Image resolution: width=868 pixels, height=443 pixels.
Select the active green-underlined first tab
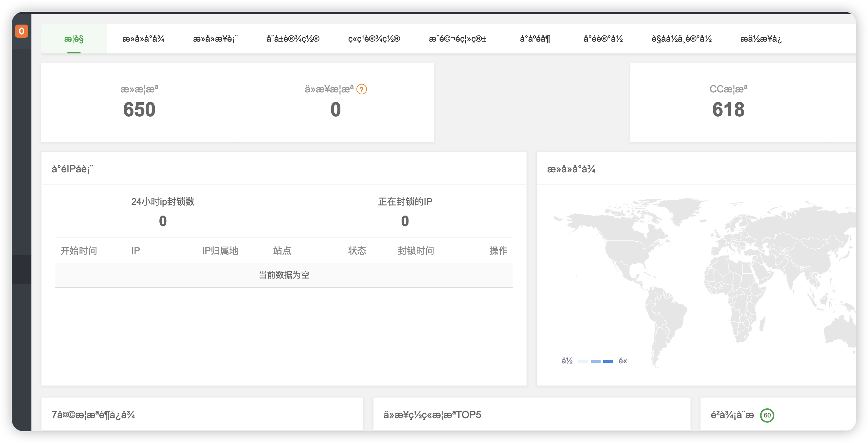74,39
